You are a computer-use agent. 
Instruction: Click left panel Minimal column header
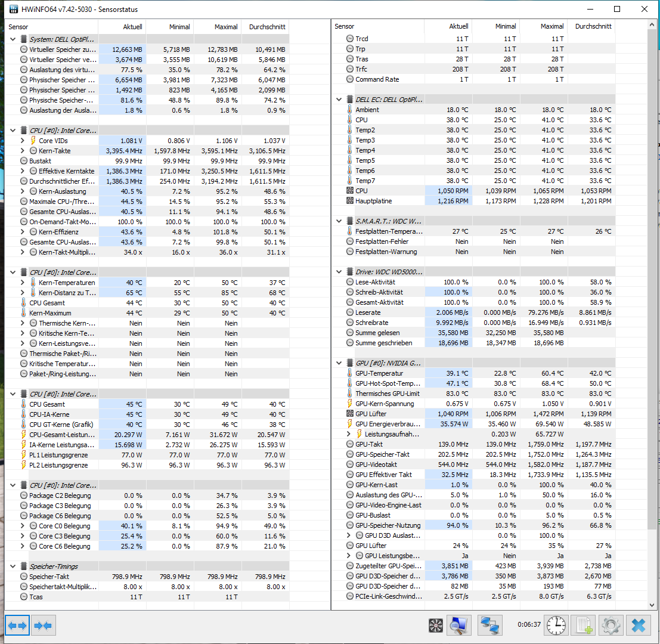click(x=170, y=27)
